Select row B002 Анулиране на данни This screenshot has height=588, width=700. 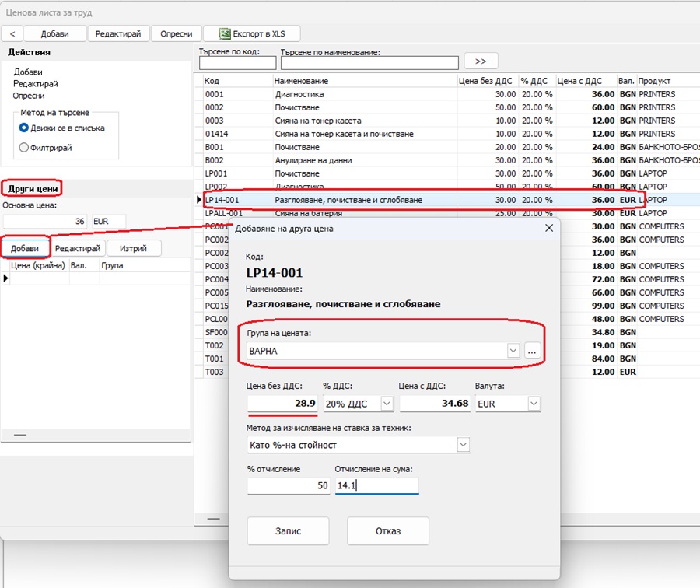(448, 160)
